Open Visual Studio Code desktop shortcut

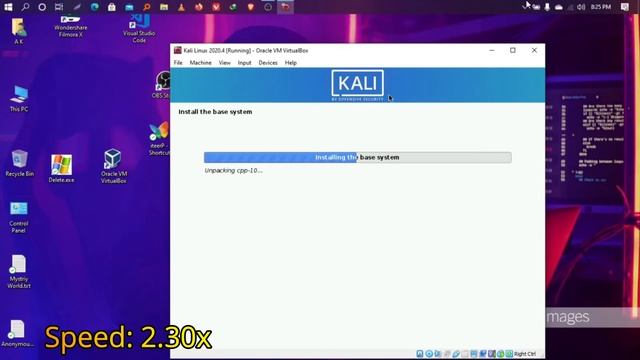[139, 29]
